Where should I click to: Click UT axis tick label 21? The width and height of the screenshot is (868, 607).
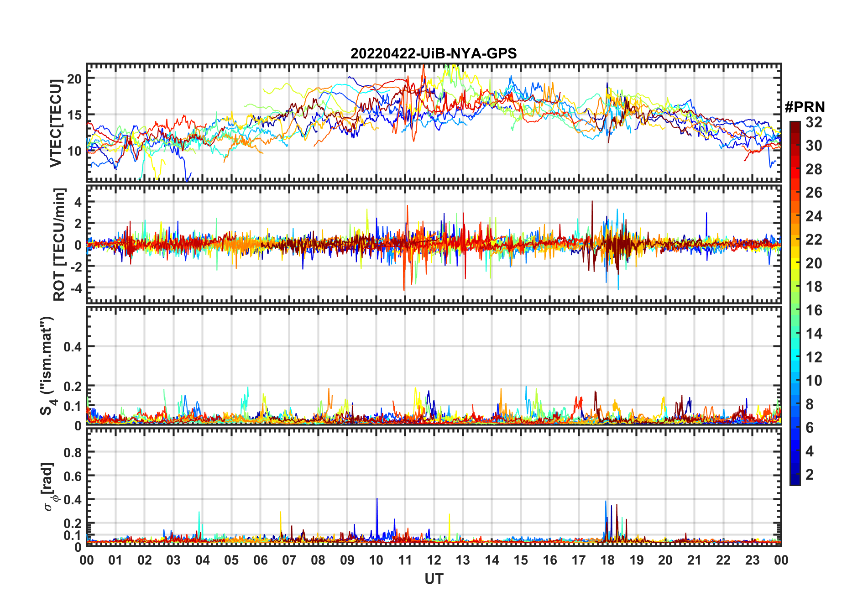pyautogui.click(x=695, y=560)
